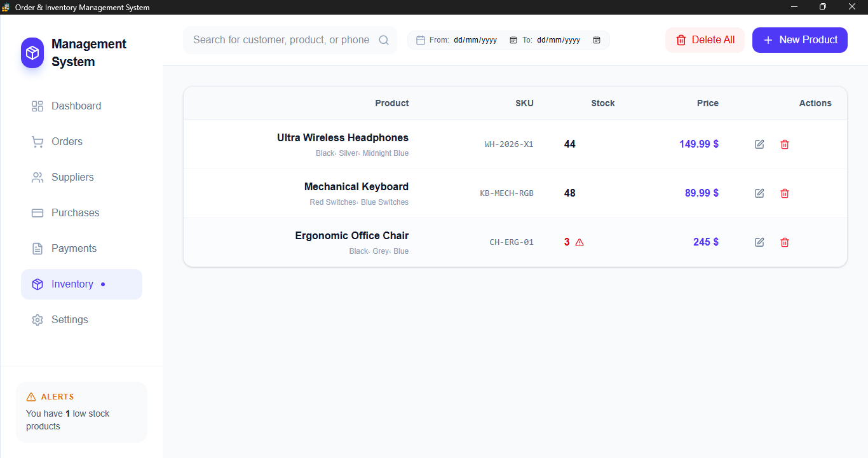This screenshot has width=868, height=458.
Task: Go to the Orders section
Action: [x=81, y=142]
